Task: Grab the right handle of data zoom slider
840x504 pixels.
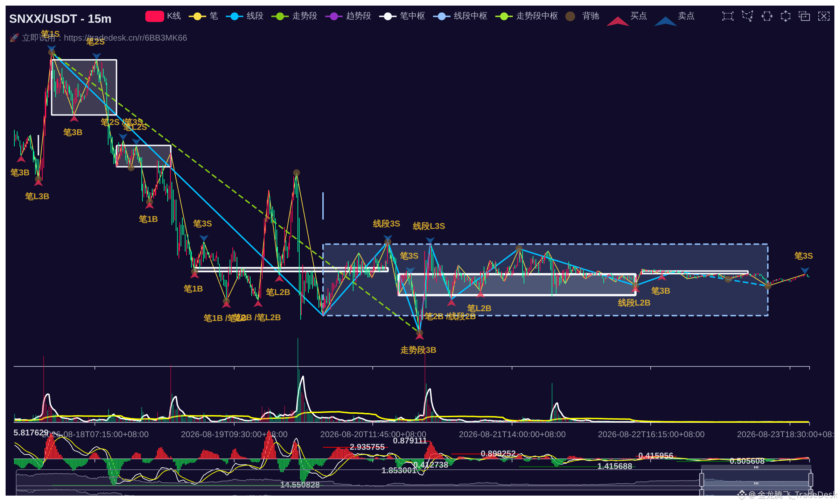Action: pos(811,479)
